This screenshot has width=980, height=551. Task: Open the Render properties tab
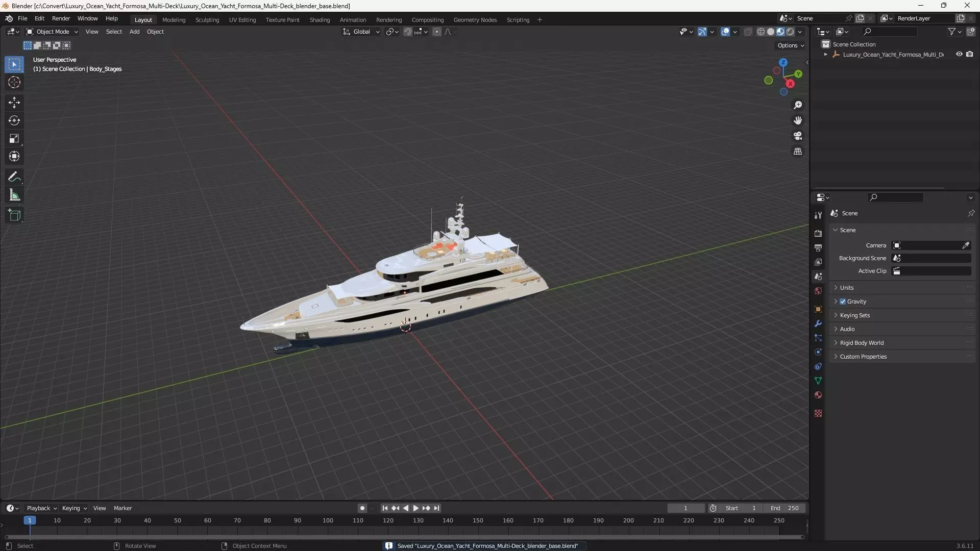[818, 233]
